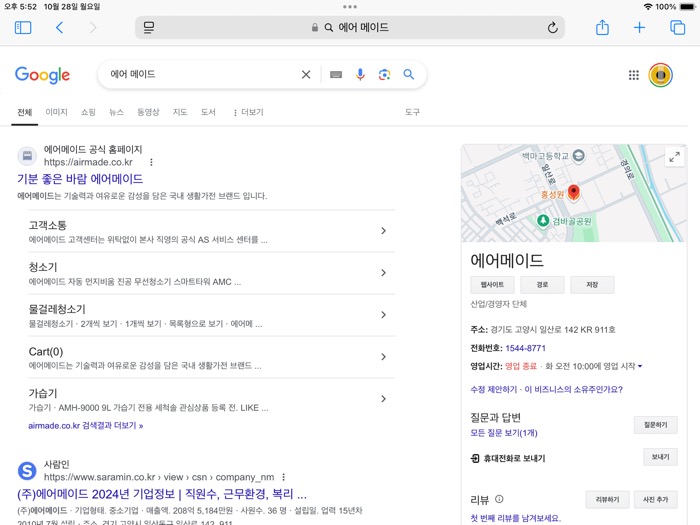
Task: Click the 저장 save button
Action: (x=592, y=285)
